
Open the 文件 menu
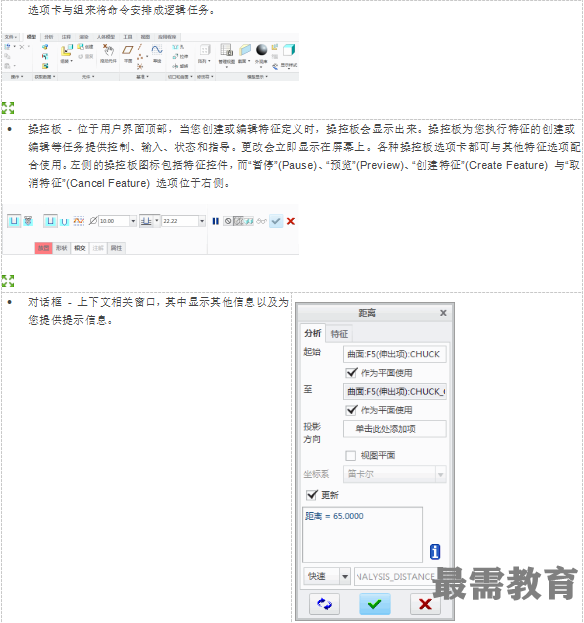coord(11,37)
